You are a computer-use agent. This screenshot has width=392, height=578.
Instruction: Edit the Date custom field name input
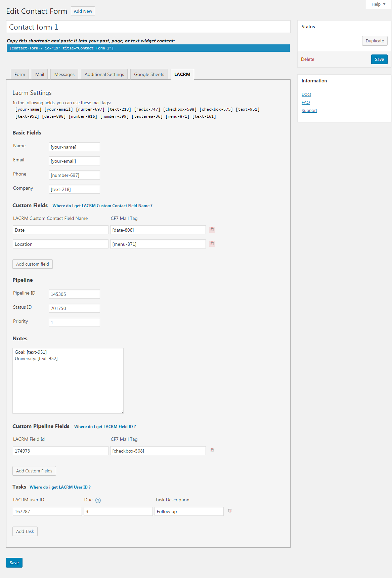(60, 230)
